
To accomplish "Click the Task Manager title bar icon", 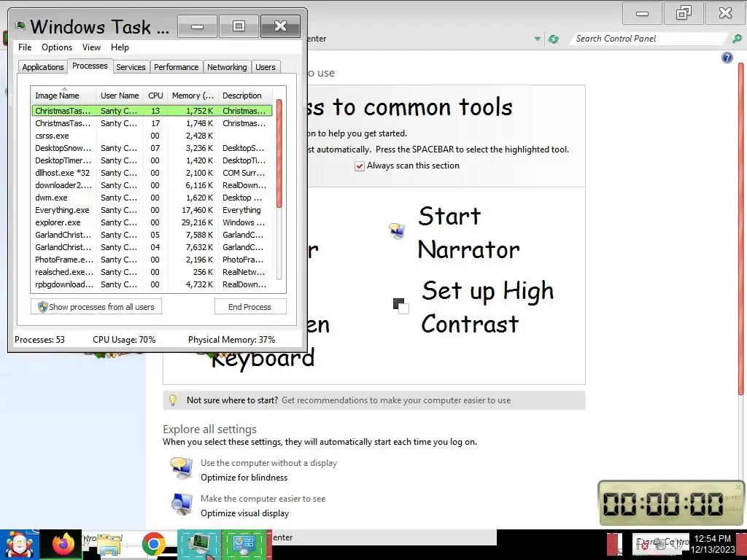I will (20, 26).
